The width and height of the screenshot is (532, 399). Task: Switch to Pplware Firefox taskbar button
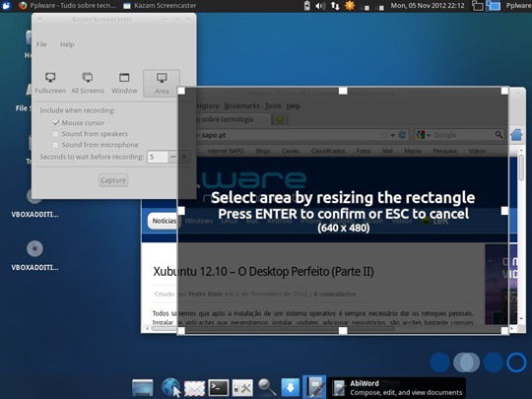(x=67, y=6)
